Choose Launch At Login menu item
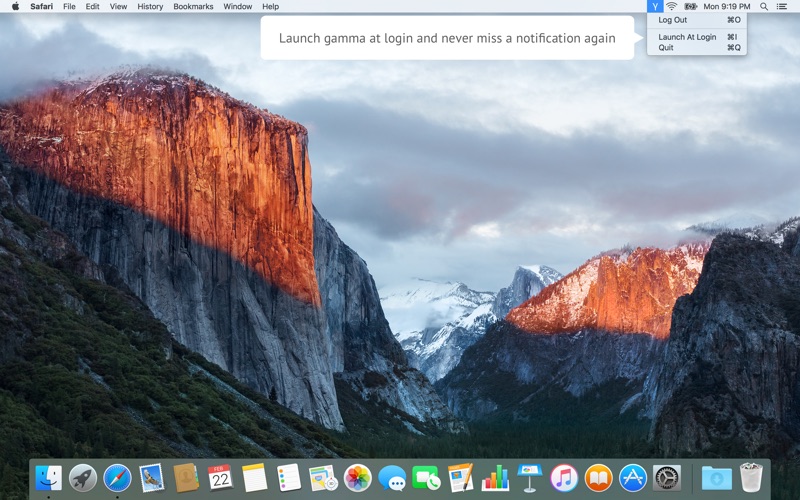 click(x=697, y=37)
